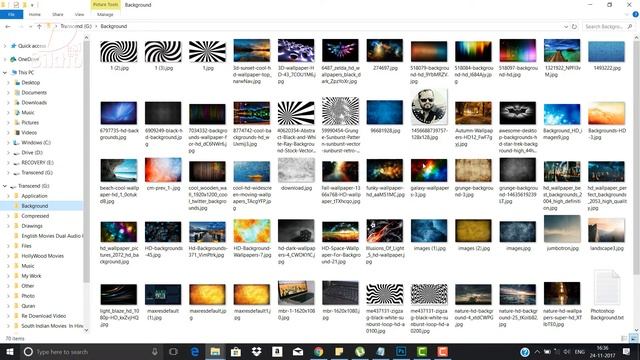This screenshot has height=360, width=640.
Task: Open Task View from the taskbar
Action: [173, 351]
